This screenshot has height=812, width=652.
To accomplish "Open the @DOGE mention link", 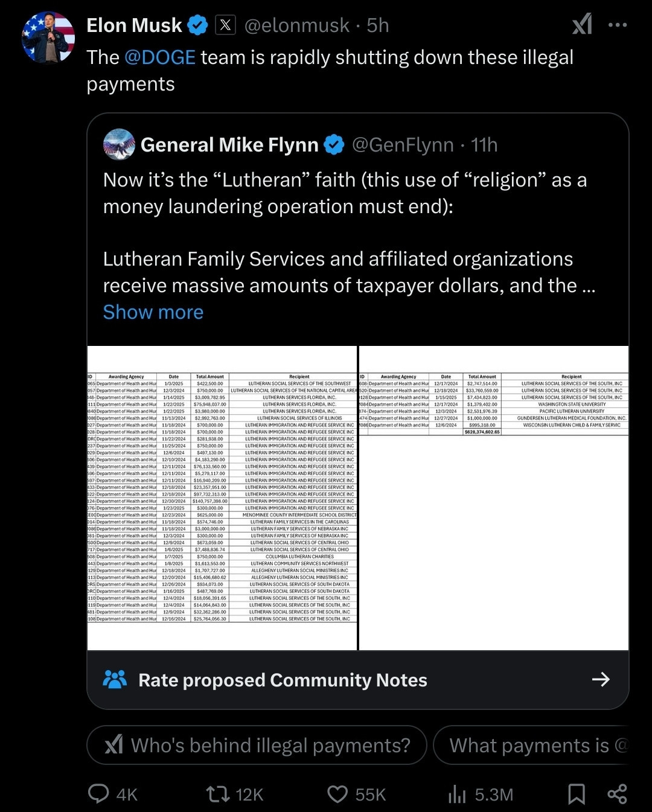I will [x=160, y=57].
